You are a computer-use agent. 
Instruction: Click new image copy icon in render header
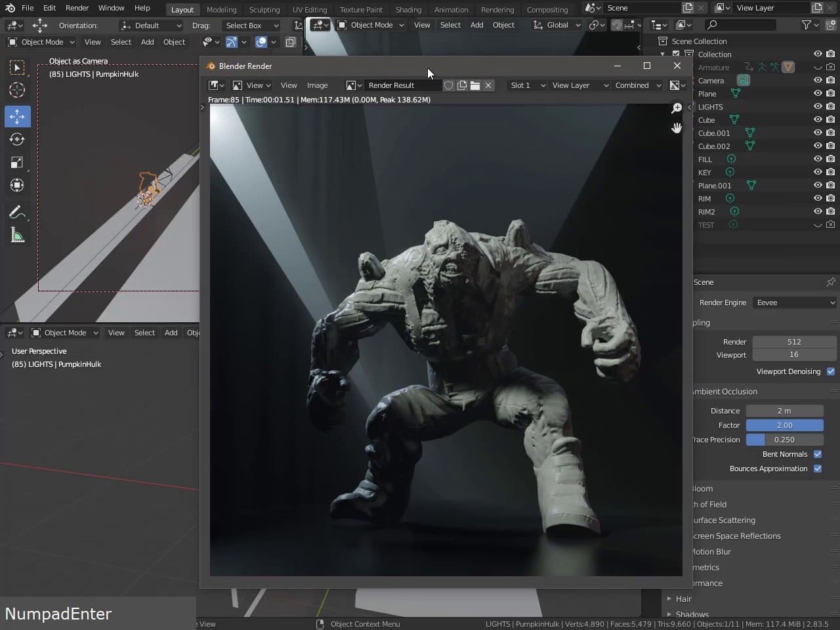462,85
